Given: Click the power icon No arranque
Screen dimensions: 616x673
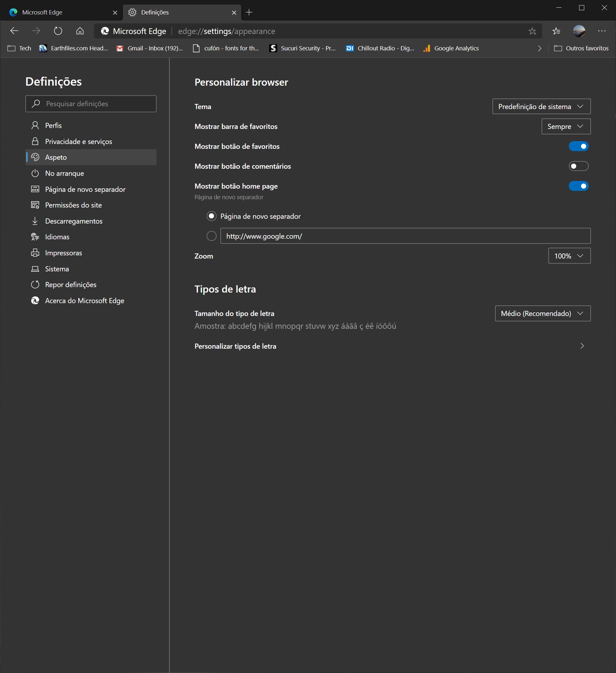Looking at the screenshot, I should [35, 173].
